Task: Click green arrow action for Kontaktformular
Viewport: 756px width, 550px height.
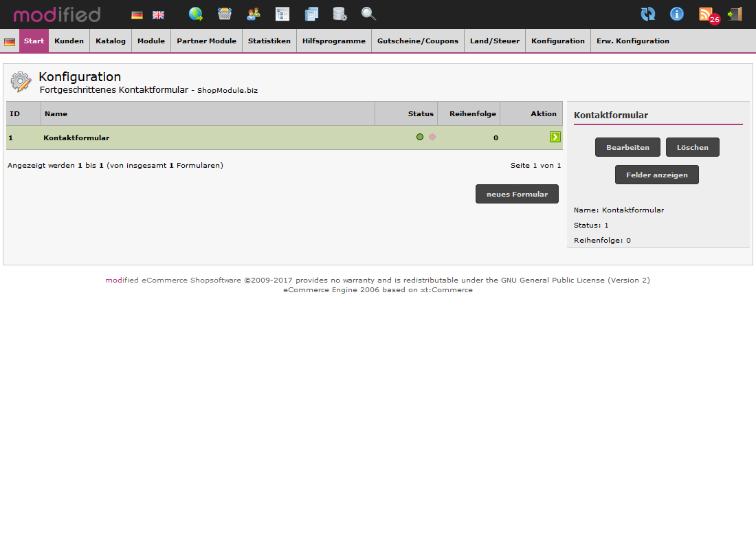Action: [555, 137]
